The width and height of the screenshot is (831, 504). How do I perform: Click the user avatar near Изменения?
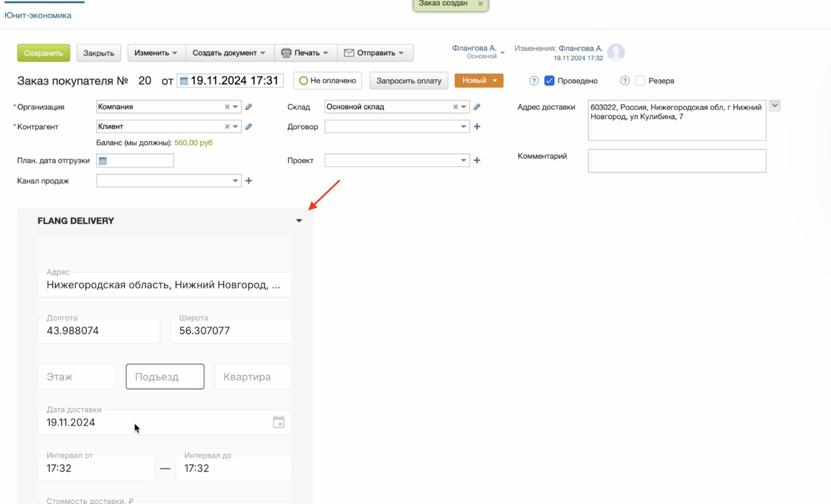tap(616, 52)
